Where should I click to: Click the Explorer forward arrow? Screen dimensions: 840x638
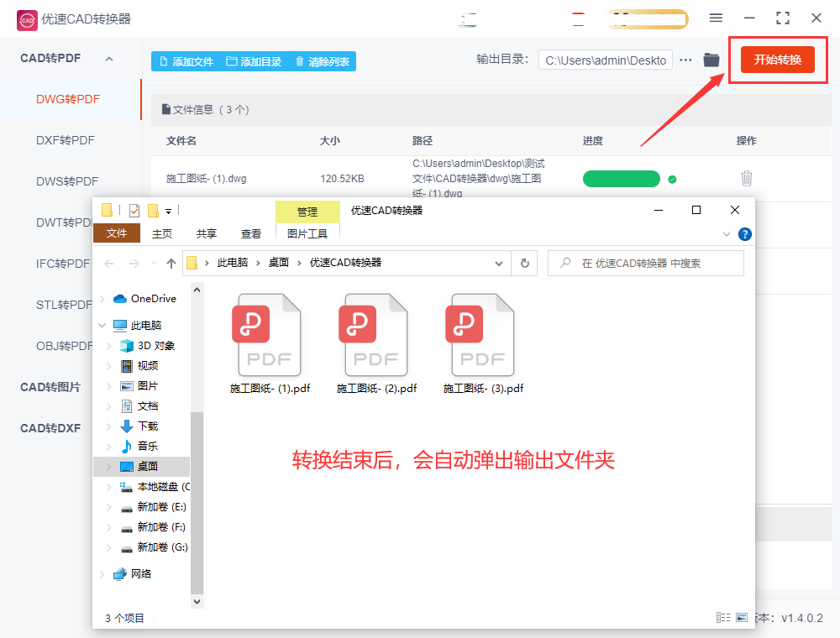134,264
